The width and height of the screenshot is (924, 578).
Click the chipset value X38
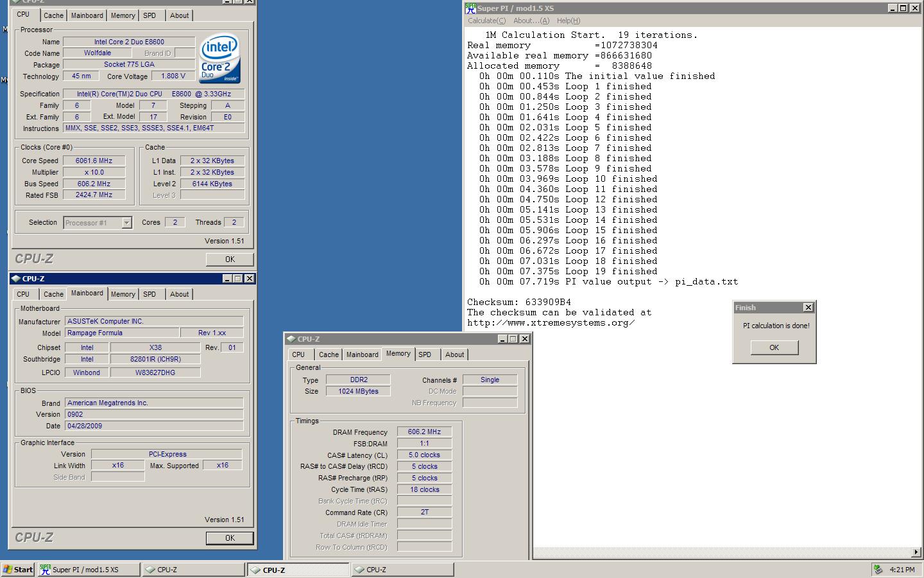coord(155,348)
